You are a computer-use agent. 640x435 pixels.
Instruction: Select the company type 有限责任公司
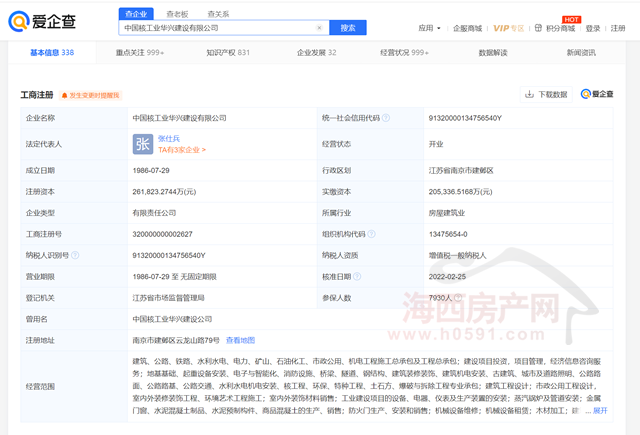(x=154, y=213)
